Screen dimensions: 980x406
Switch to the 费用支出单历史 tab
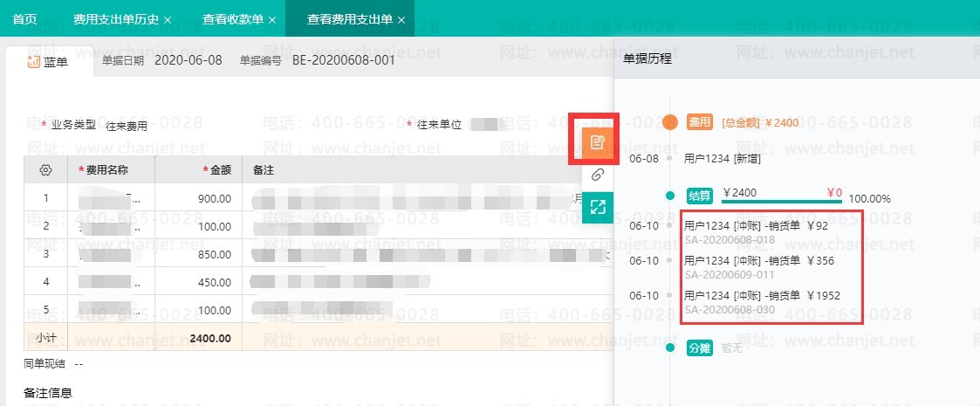[x=115, y=18]
